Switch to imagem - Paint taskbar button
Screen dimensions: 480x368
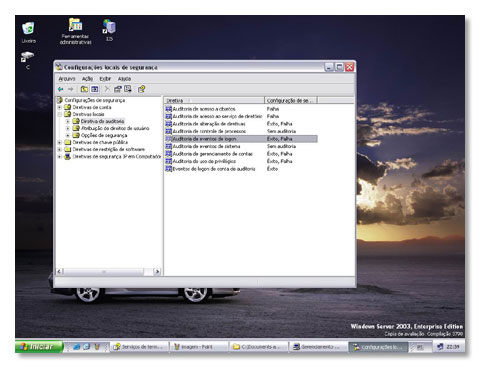pyautogui.click(x=199, y=347)
